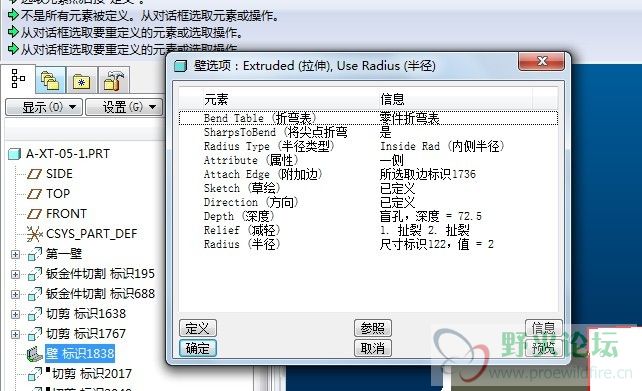Screen dimensions: 642x391
Task: Cancel with the 取消 button
Action: point(373,348)
